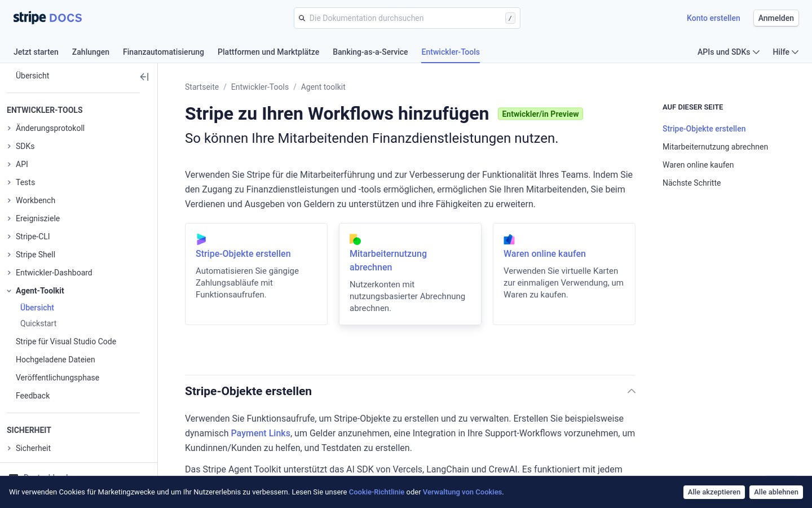The height and width of the screenshot is (508, 812).
Task: Expand the Sicherheit sidebar item
Action: [x=29, y=448]
